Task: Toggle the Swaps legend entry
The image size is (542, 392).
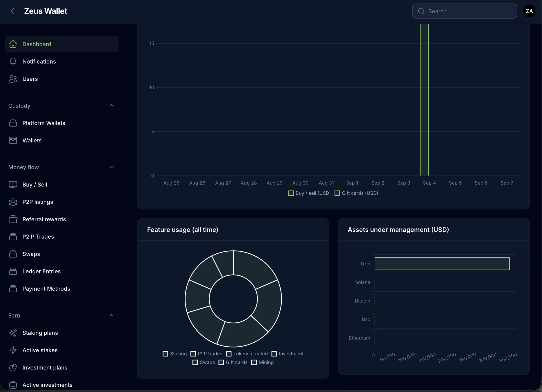Action: pyautogui.click(x=204, y=362)
